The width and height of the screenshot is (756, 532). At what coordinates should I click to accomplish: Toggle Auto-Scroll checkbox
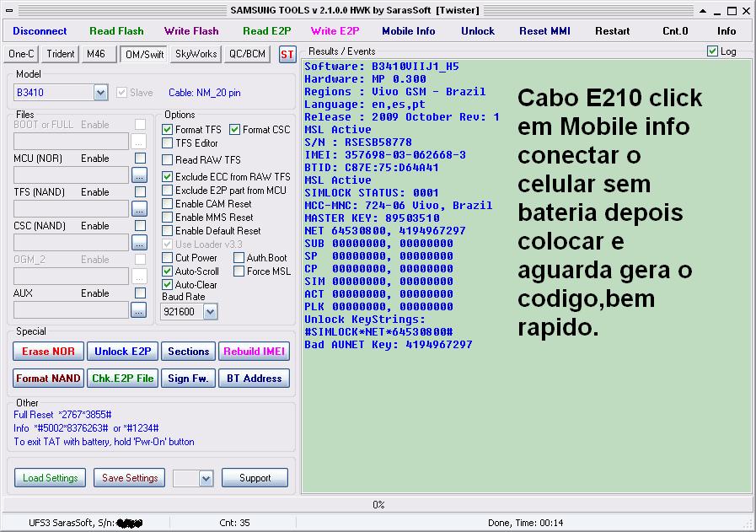click(x=168, y=271)
